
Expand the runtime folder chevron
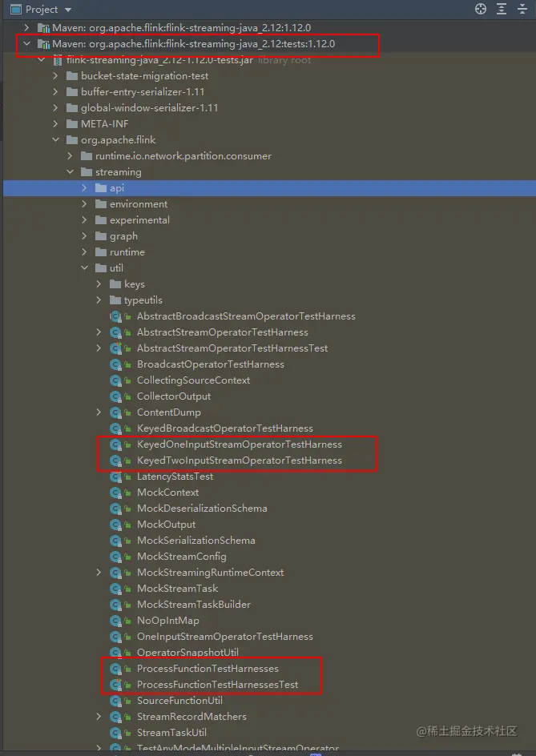(84, 251)
